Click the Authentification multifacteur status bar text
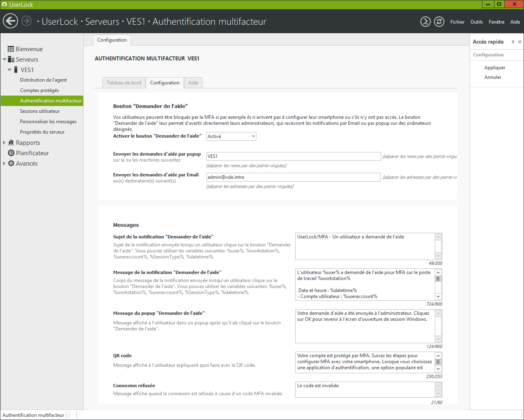Viewport: 524px width, 420px height. [x=33, y=415]
